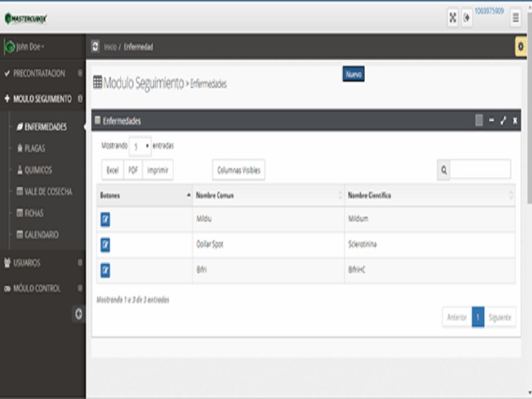Open the hamburger menu at top right
The width and height of the screenshot is (532, 399).
coord(515,18)
